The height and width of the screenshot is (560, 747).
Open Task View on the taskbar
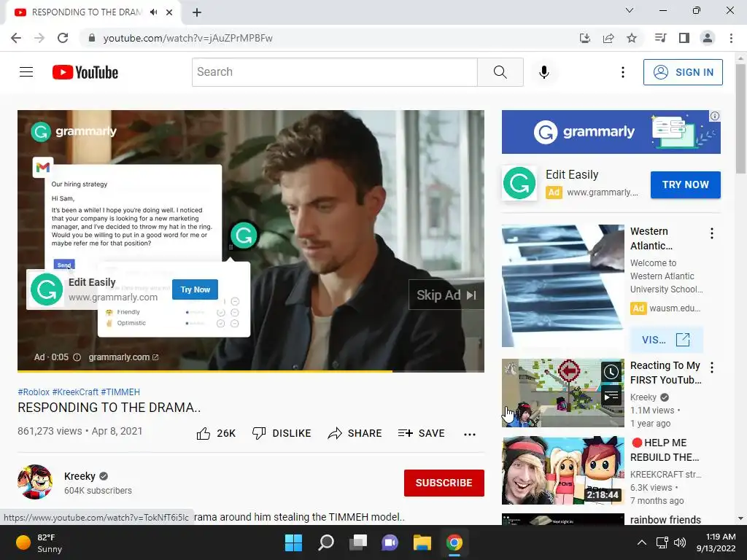(357, 542)
